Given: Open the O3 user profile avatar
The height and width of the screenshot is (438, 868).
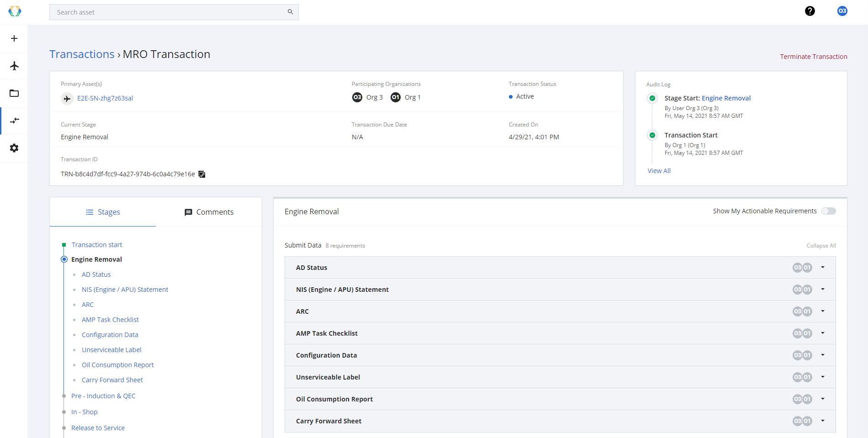Looking at the screenshot, I should [842, 11].
